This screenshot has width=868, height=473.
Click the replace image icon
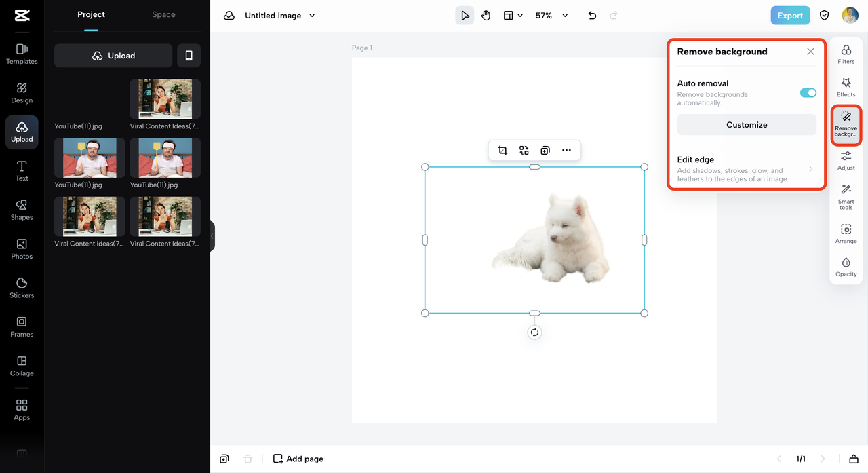[524, 151]
